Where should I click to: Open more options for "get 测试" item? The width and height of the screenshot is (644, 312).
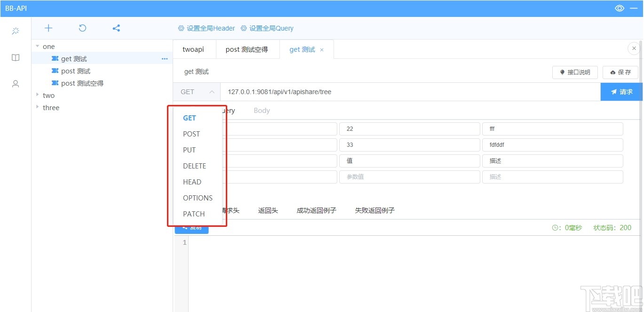coord(164,58)
